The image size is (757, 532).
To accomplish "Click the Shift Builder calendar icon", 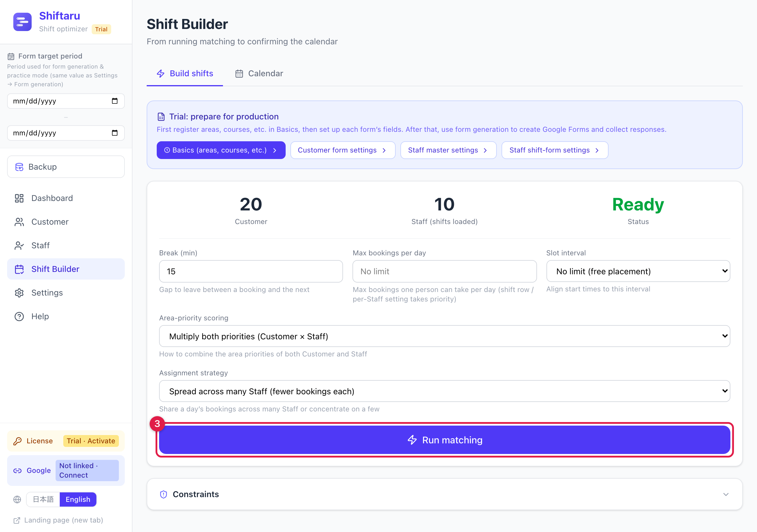I will [19, 269].
